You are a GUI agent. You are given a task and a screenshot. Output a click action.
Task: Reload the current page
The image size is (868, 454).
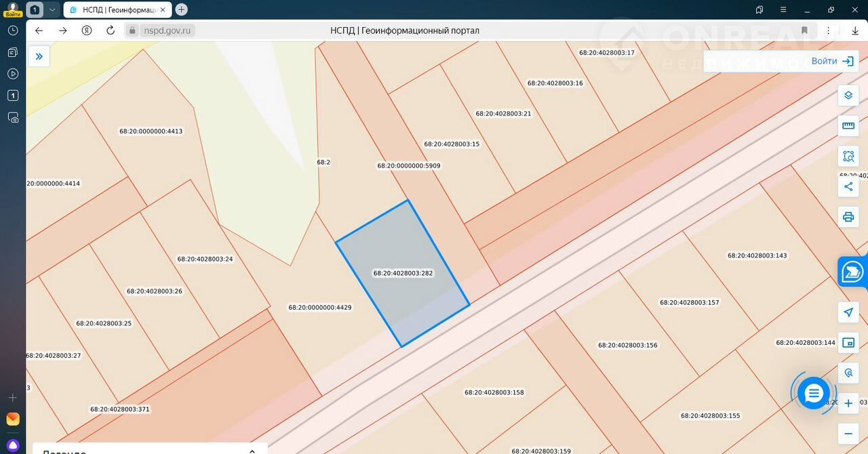(111, 30)
